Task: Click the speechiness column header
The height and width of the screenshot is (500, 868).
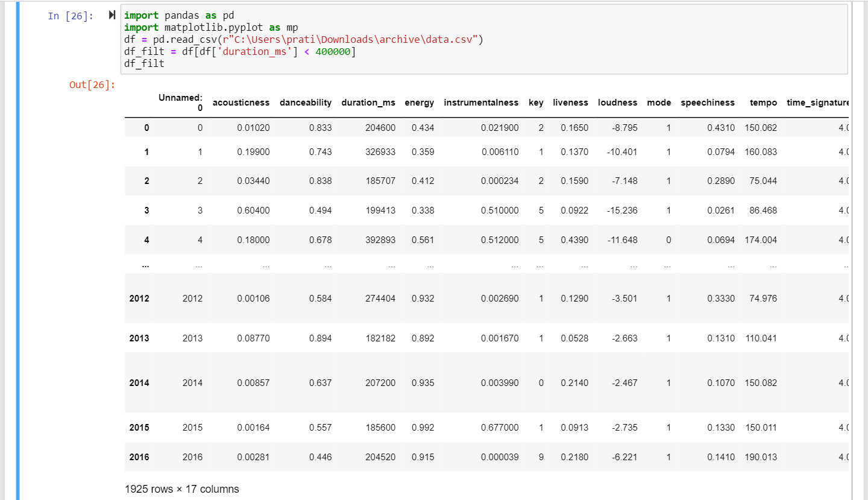Action: click(708, 103)
